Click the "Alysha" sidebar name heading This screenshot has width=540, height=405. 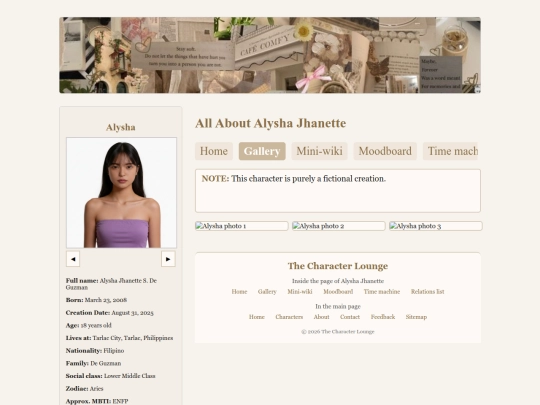pyautogui.click(x=121, y=127)
